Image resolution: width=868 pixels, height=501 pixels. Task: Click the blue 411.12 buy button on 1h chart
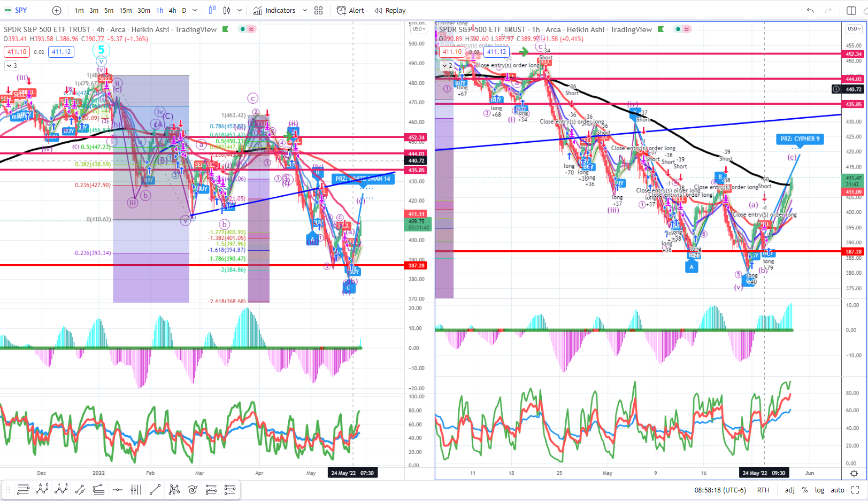497,52
